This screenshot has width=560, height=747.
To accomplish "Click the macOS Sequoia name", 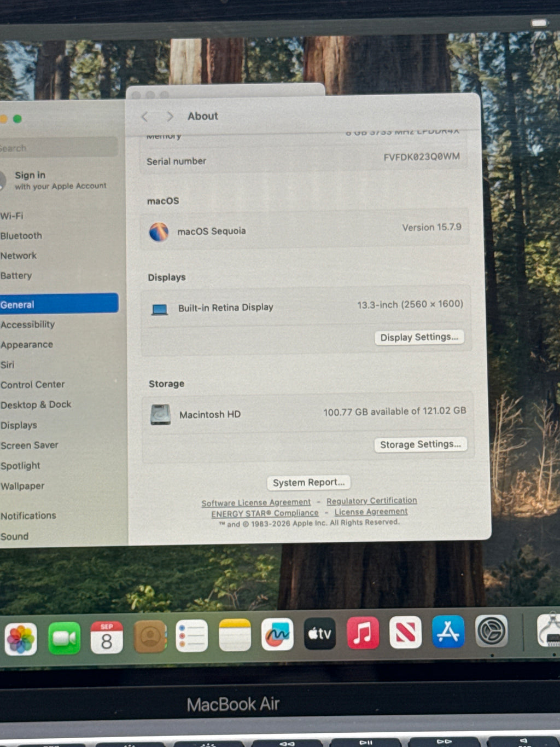I will (x=212, y=231).
